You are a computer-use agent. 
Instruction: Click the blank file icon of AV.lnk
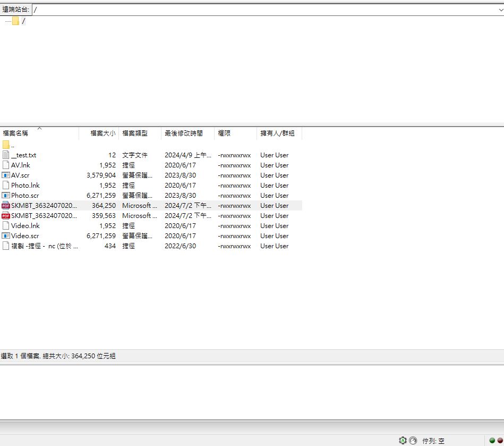pos(6,165)
